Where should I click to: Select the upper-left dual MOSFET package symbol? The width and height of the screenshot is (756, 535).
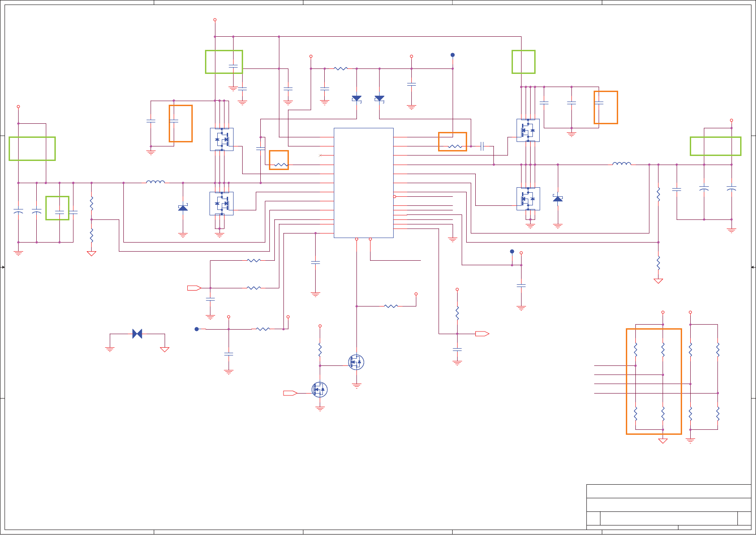pos(221,139)
